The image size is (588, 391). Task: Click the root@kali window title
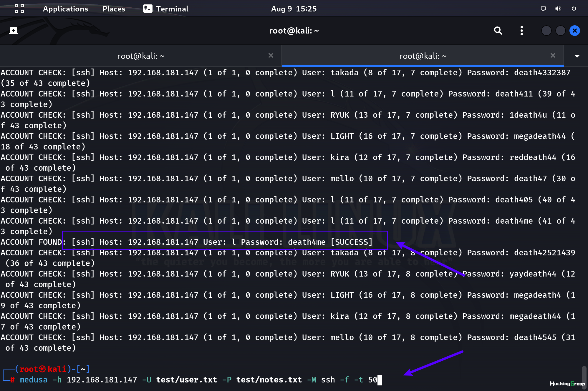click(x=294, y=31)
